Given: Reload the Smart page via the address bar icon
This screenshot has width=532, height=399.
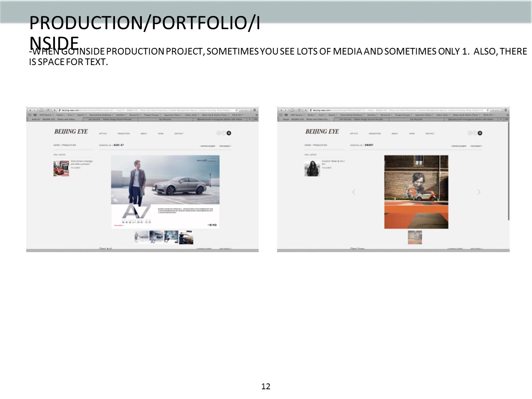Looking at the screenshot, I should [x=488, y=110].
